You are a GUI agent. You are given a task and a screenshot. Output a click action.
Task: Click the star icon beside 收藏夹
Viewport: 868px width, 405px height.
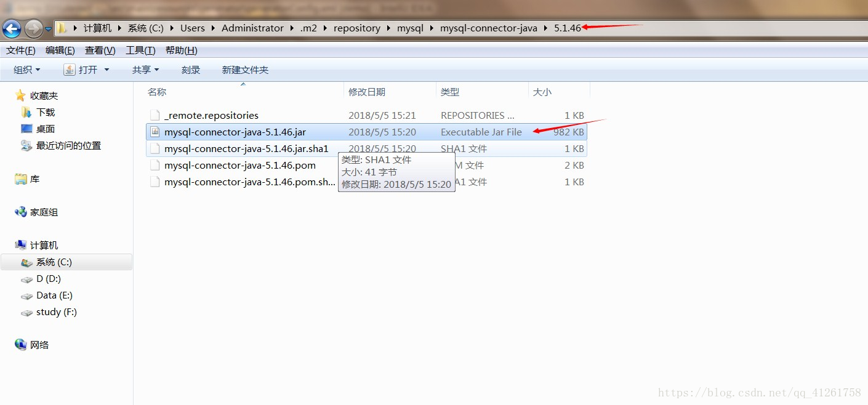[x=20, y=95]
